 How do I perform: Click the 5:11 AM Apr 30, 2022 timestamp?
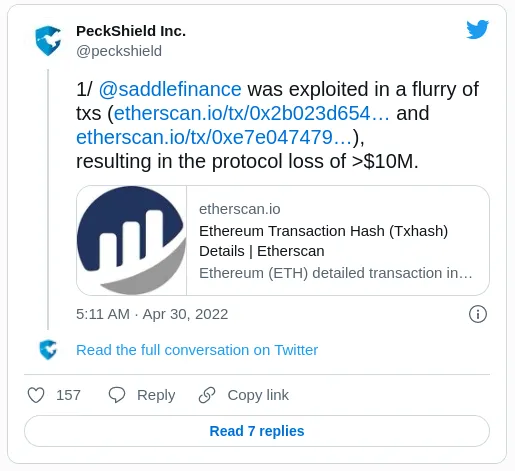coord(152,314)
